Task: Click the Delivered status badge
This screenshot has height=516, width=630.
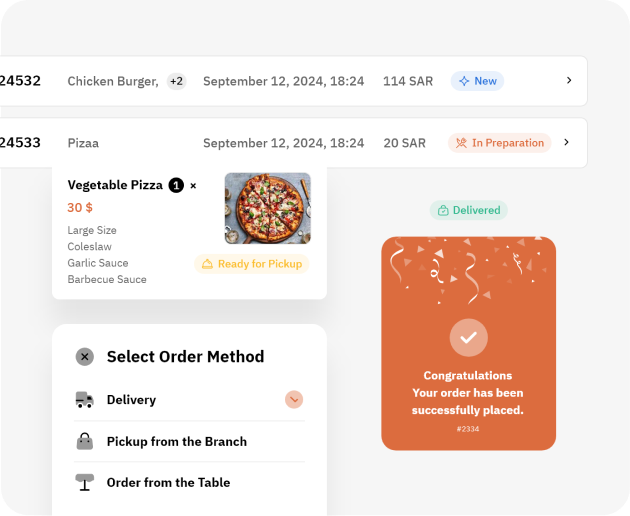Action: (x=469, y=211)
